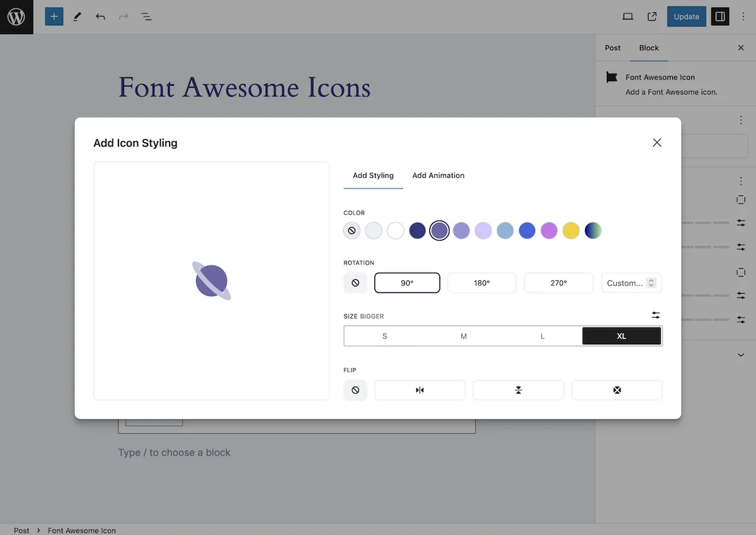Screen dimensions: 756x535
Task: Flip the icon vertically
Action: (518, 390)
